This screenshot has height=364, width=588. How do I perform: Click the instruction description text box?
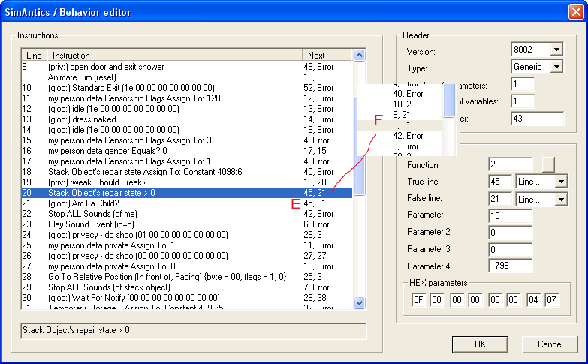tap(194, 331)
